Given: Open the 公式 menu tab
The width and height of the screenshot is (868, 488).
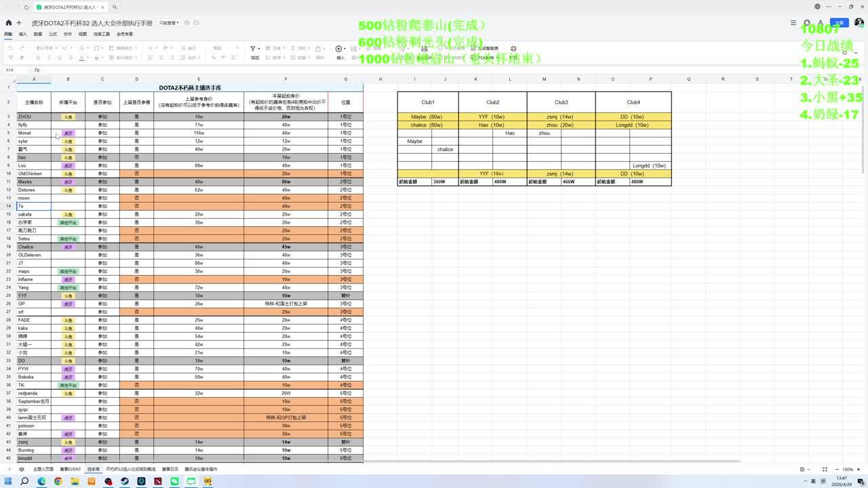Looking at the screenshot, I should [x=53, y=34].
